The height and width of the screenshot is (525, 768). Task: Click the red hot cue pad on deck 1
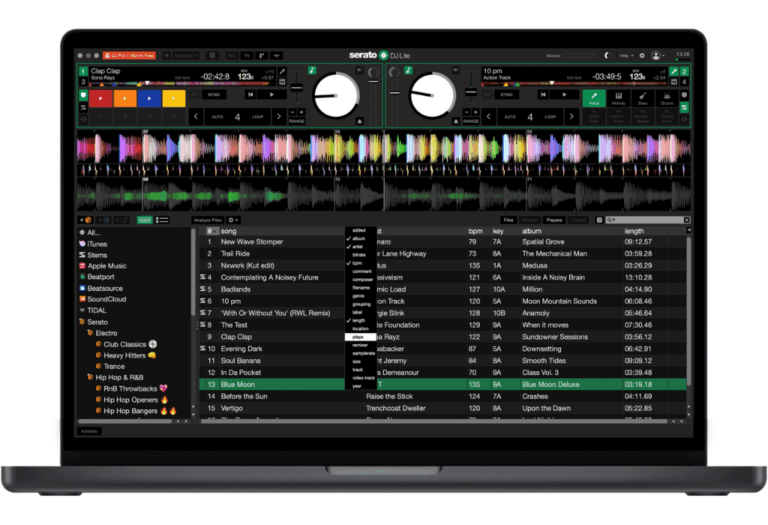tap(100, 98)
